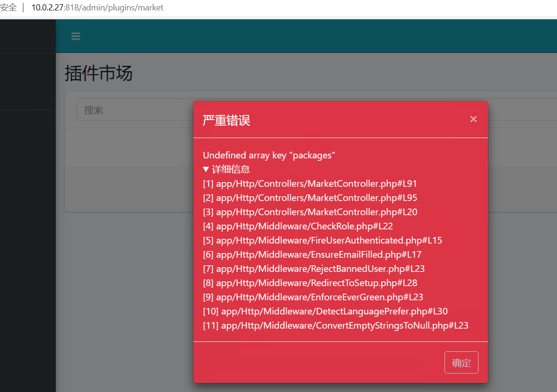Dismiss the error dialog via the X icon
Image resolution: width=557 pixels, height=392 pixels.
pyautogui.click(x=473, y=119)
